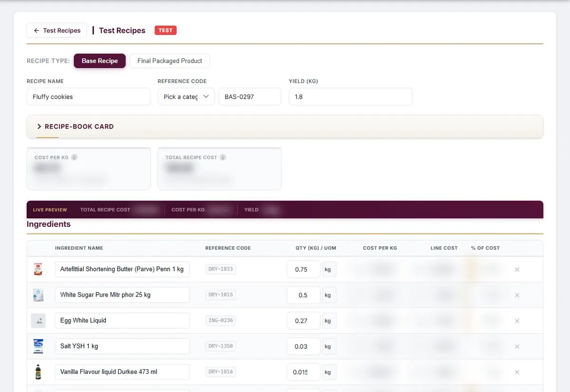Open the Pick a category dropdown
This screenshot has height=392, width=570.
tap(186, 97)
